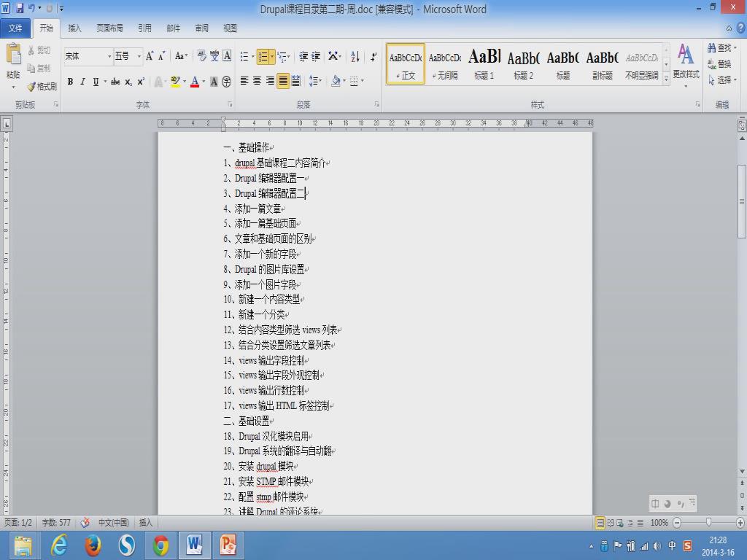Open the font color dropdown arrow

click(204, 82)
